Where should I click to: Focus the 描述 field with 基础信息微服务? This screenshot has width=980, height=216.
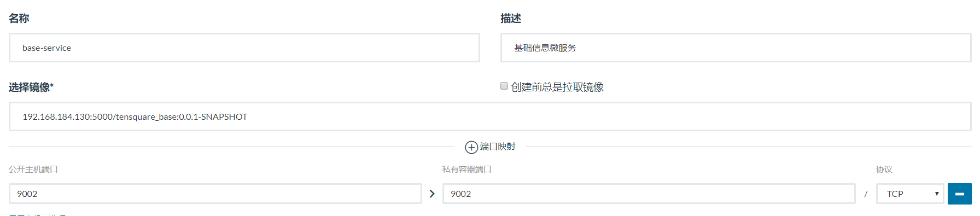[736, 48]
